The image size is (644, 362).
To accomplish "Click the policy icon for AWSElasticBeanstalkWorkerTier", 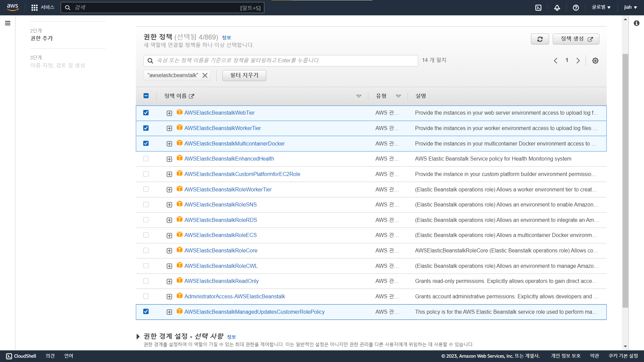I will [180, 127].
